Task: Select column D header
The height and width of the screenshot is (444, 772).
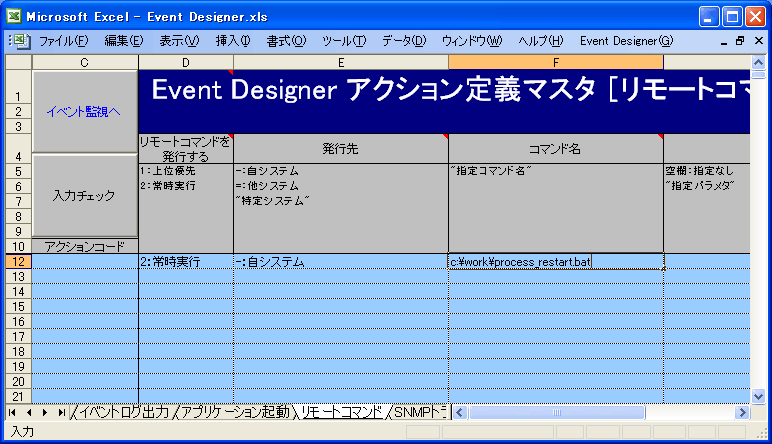Action: tap(186, 63)
